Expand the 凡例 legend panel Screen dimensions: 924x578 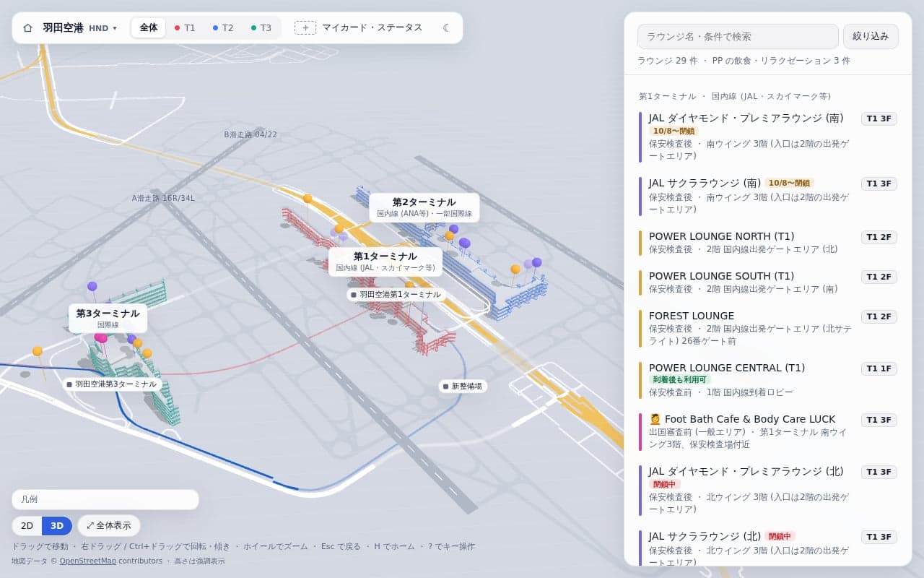pos(105,499)
